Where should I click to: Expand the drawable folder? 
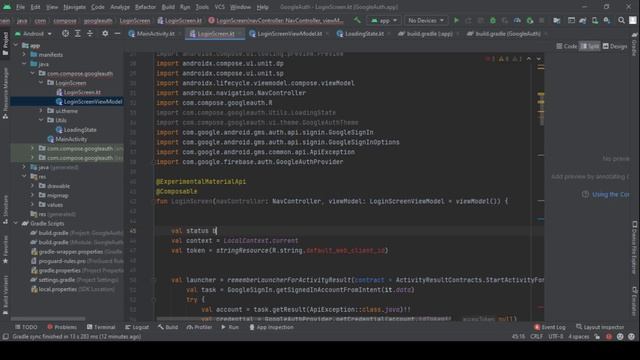click(x=33, y=186)
